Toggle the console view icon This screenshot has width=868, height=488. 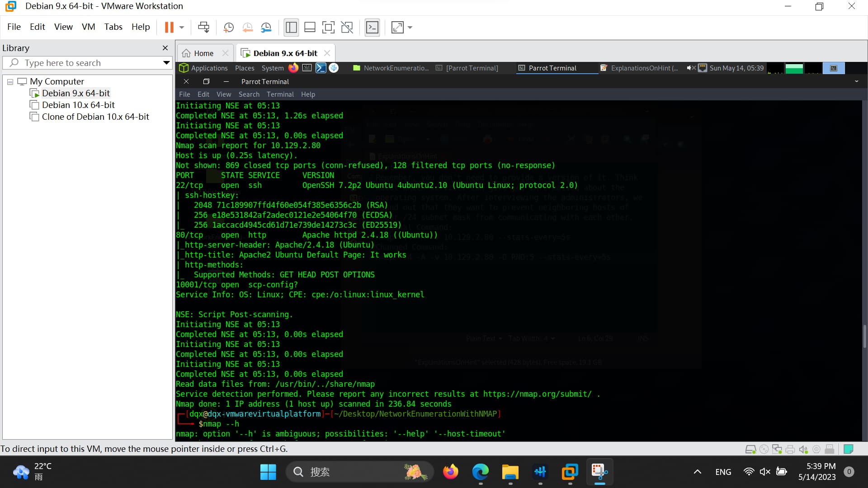coord(372,28)
